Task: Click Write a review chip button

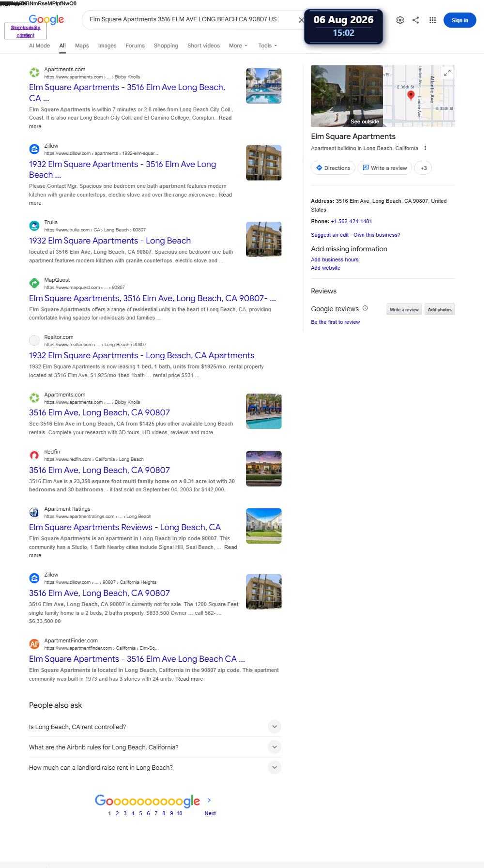Action: 385,168
